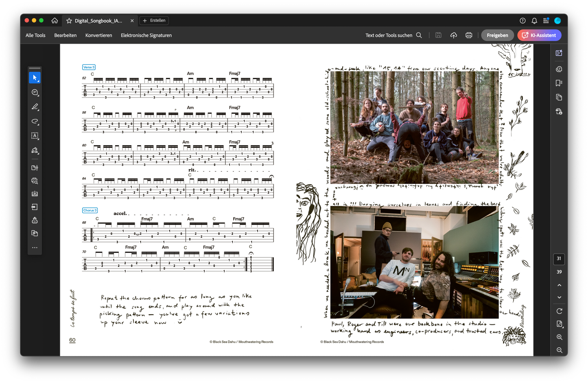Pick the freehand draw tool

(35, 121)
